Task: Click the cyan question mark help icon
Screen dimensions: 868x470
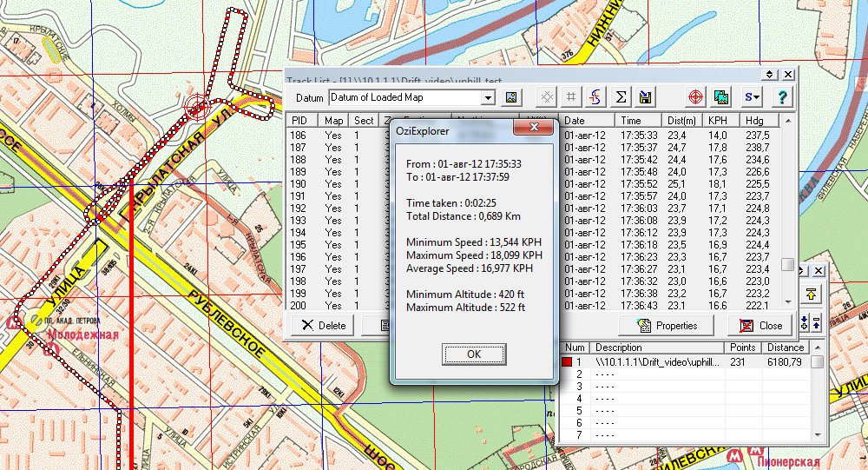Action: coord(782,97)
